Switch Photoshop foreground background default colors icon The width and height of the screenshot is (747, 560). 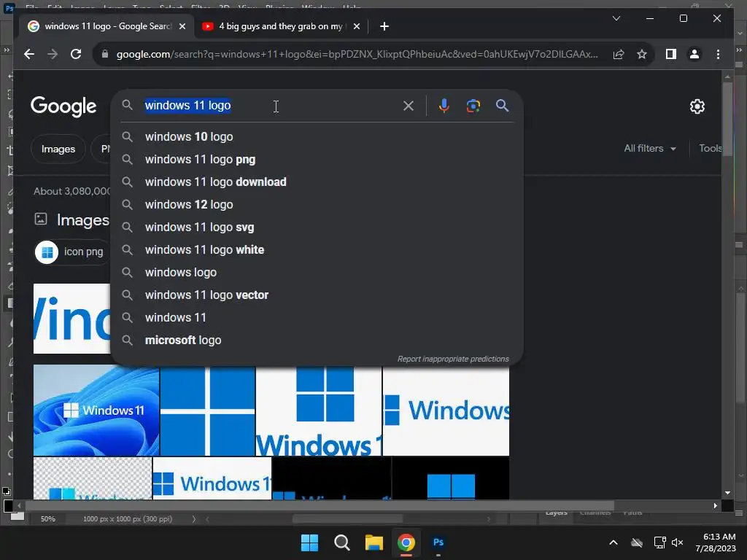[x=6, y=491]
